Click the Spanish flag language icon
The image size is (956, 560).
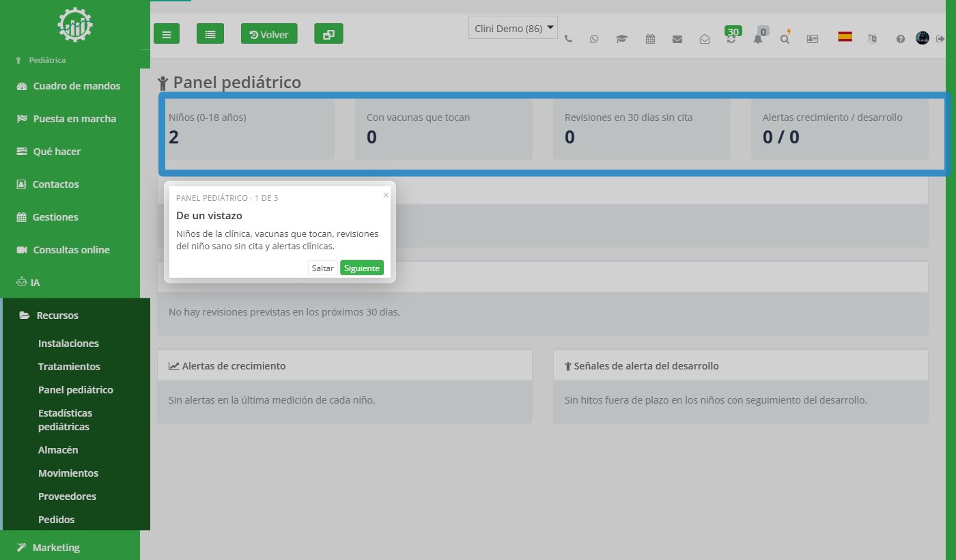click(x=845, y=37)
